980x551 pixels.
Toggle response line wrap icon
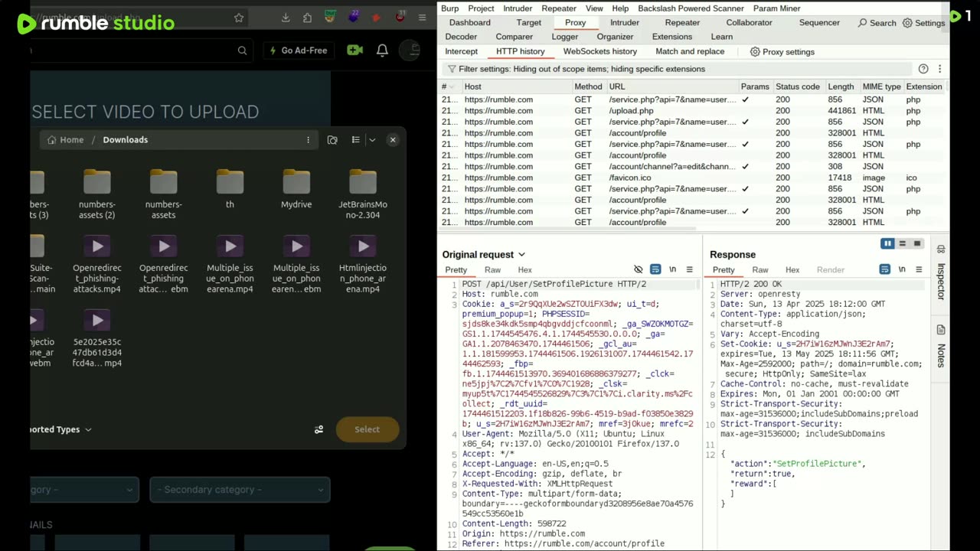(x=884, y=269)
